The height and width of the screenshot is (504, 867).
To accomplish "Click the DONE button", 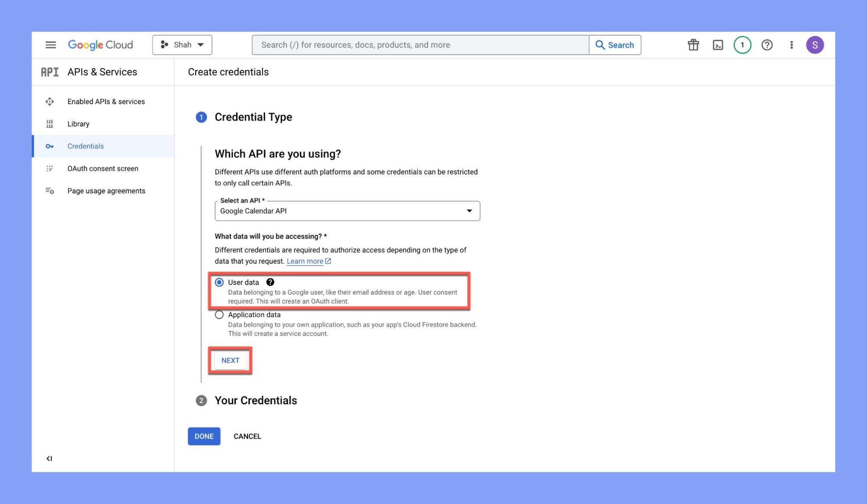I will [204, 436].
